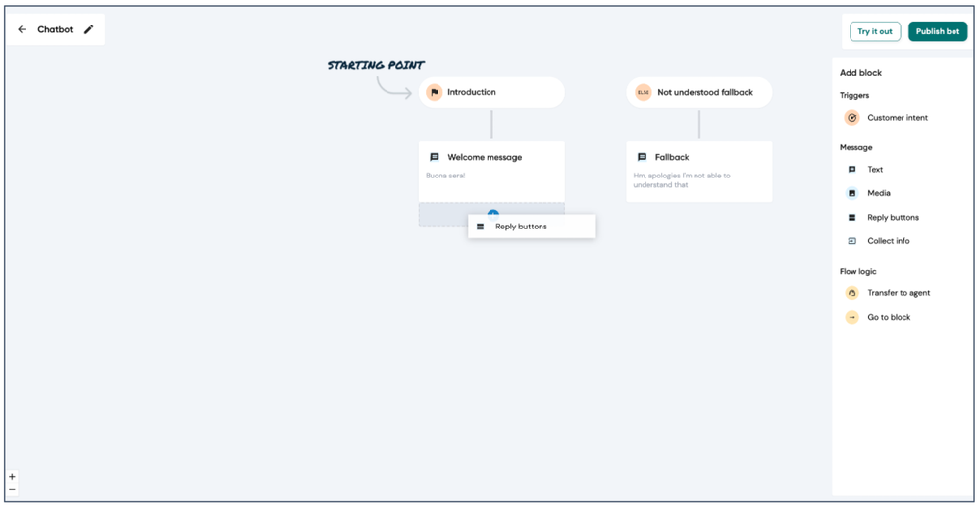Zoom in with the plus button
Viewport: 980px width, 507px height.
click(x=12, y=477)
